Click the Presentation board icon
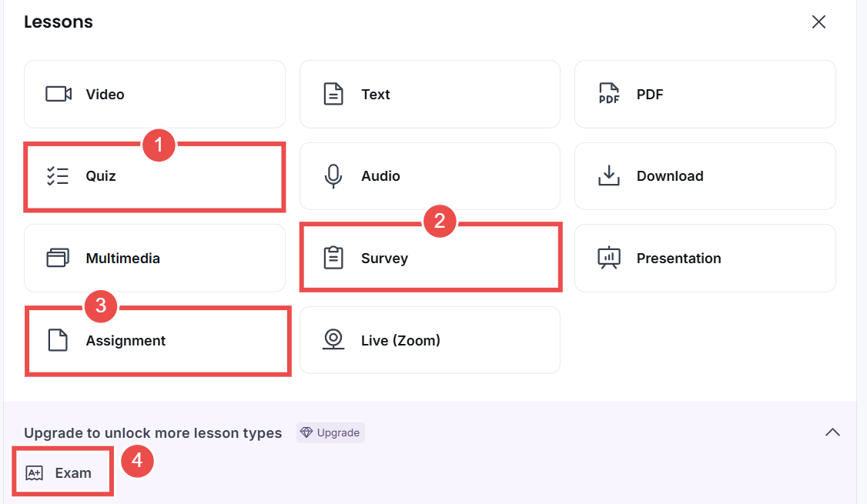This screenshot has height=504, width=867. (609, 258)
